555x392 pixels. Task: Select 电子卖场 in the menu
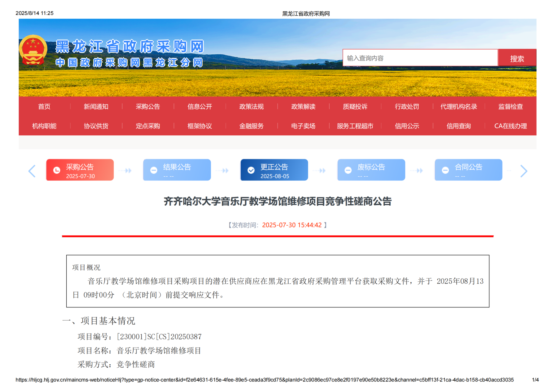[x=303, y=126]
